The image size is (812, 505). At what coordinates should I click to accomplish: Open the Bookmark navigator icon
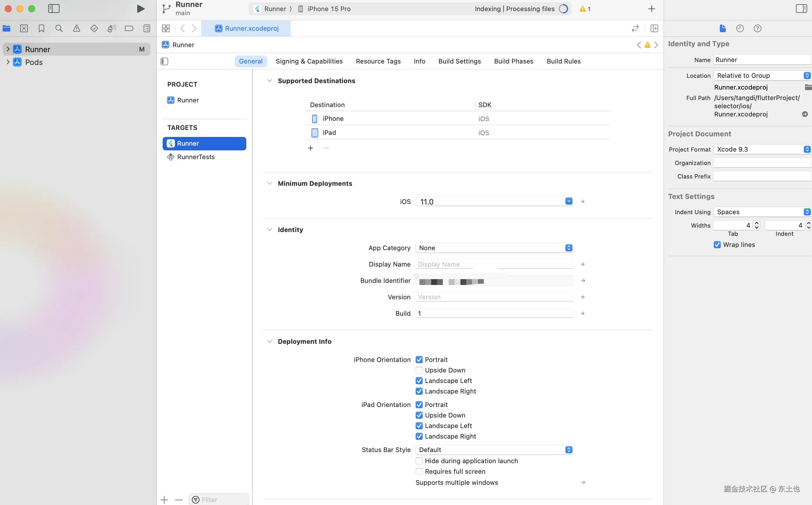coord(42,28)
